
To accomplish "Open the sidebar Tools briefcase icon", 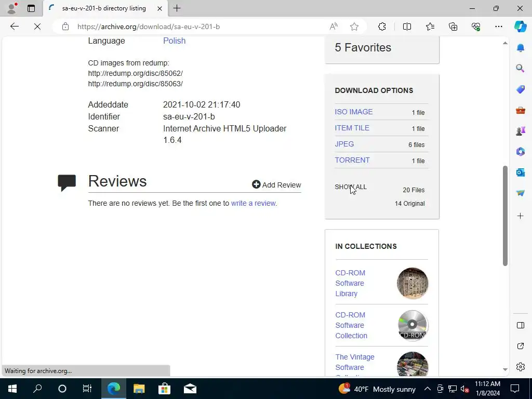I will pos(521,110).
